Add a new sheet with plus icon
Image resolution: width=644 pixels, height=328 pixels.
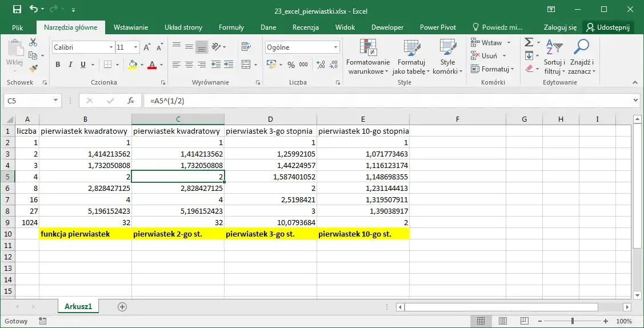click(122, 307)
